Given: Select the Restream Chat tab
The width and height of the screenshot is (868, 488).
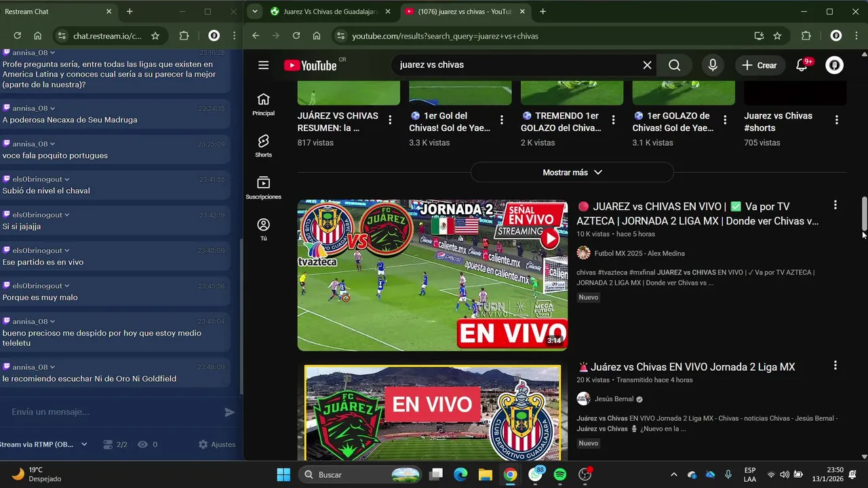Looking at the screenshot, I should [x=58, y=12].
